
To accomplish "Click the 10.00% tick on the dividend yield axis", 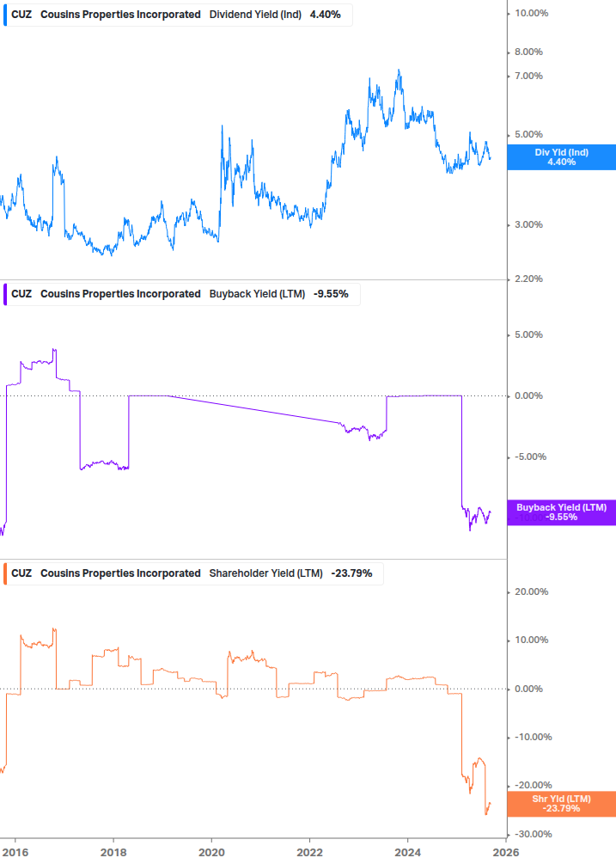I will [x=531, y=13].
